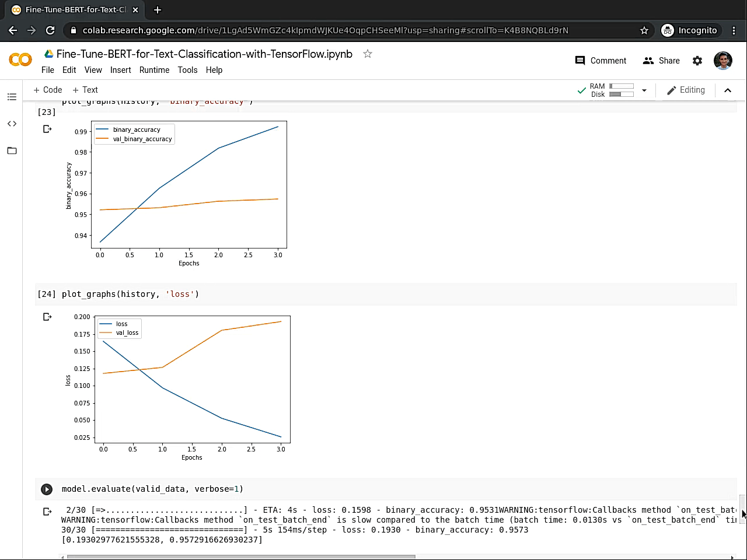Open the Runtime menu
747x560 pixels.
pyautogui.click(x=154, y=70)
